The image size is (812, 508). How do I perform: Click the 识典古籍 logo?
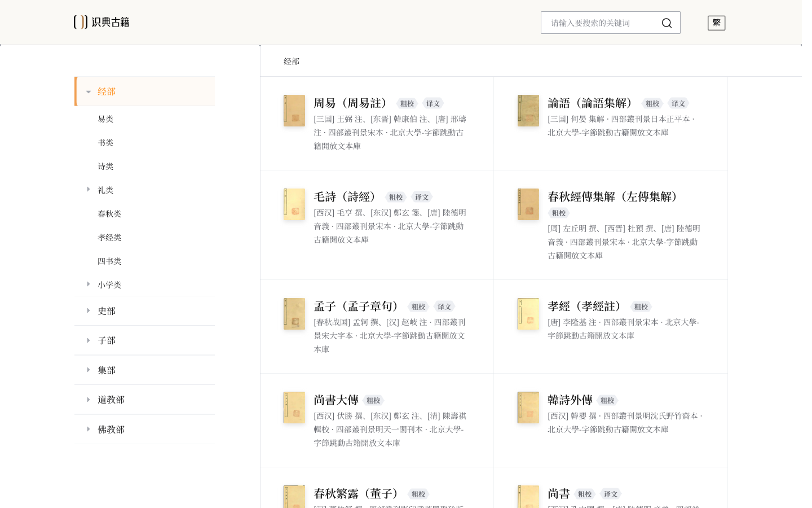pyautogui.click(x=101, y=22)
